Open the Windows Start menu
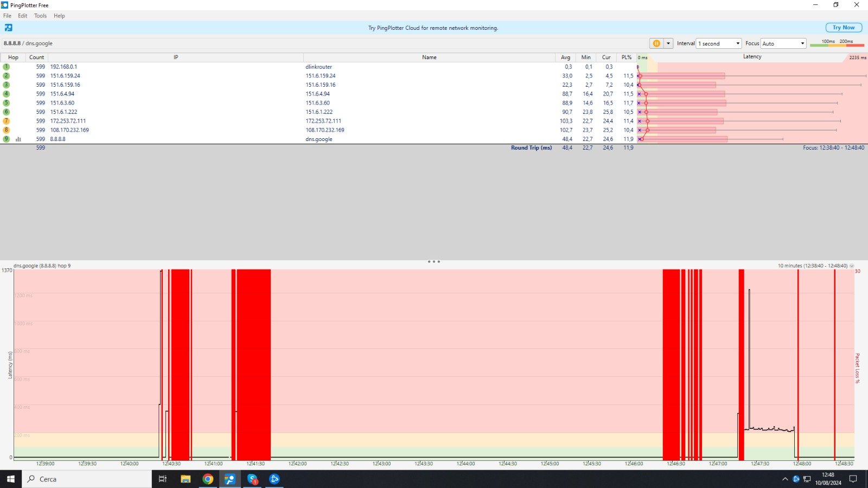 (x=11, y=479)
